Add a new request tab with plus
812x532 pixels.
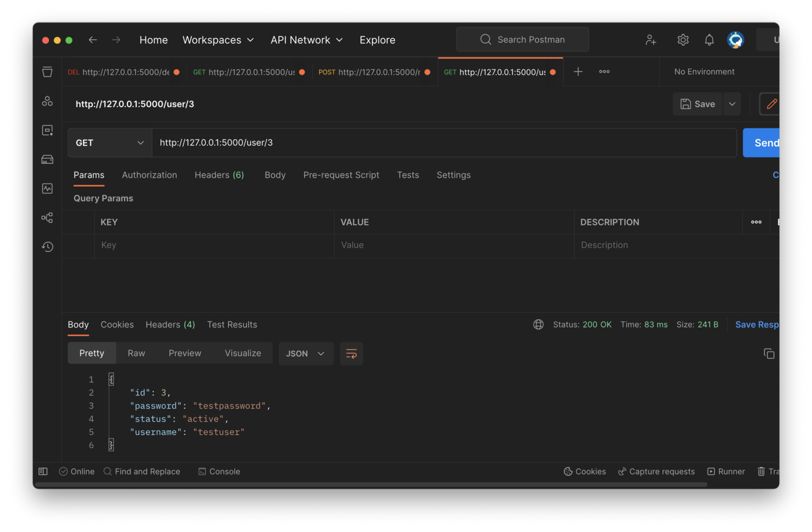[x=578, y=72]
